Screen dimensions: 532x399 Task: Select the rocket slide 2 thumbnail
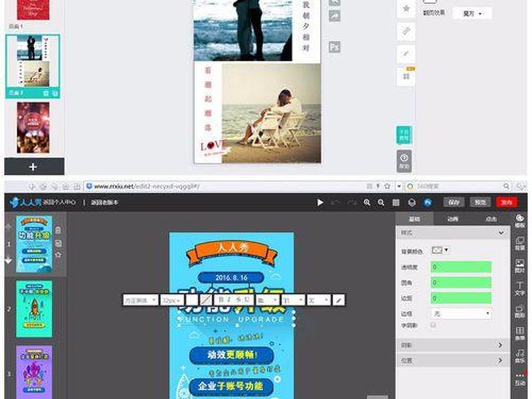pos(35,309)
